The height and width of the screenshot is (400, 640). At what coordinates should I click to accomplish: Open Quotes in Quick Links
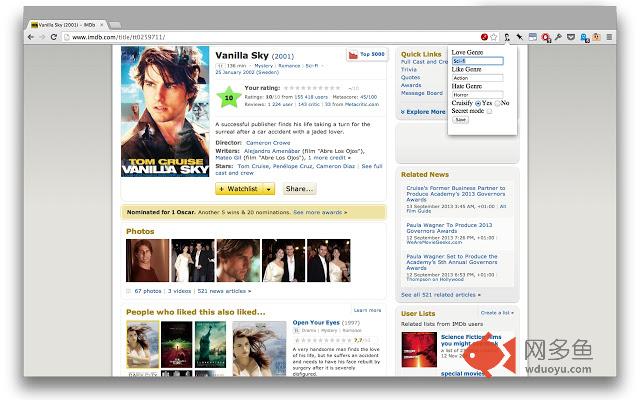coord(410,78)
